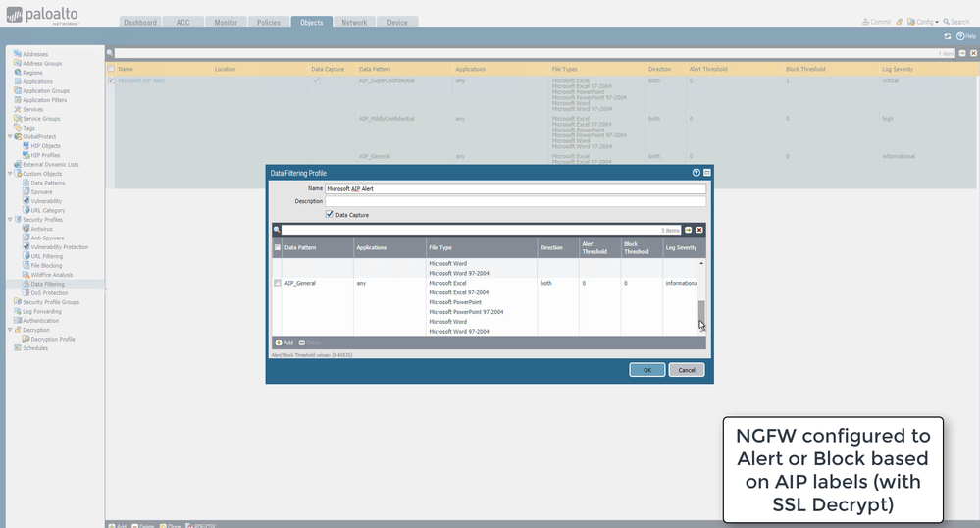The width and height of the screenshot is (980, 528).
Task: Open Decryption Profile in sidebar
Action: [53, 339]
